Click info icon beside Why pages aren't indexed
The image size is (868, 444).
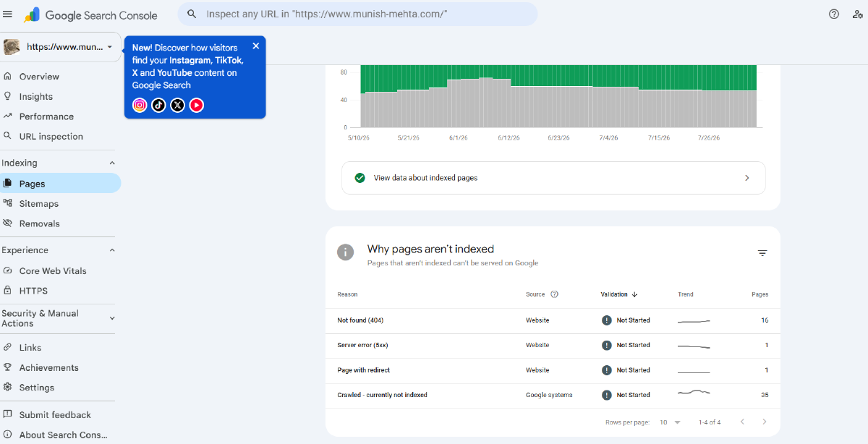point(346,252)
